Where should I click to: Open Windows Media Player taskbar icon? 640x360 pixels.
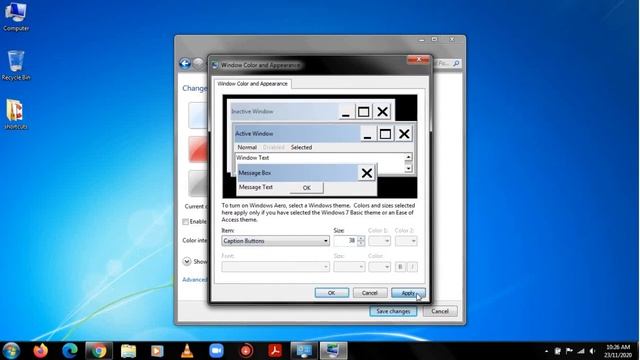(157, 351)
